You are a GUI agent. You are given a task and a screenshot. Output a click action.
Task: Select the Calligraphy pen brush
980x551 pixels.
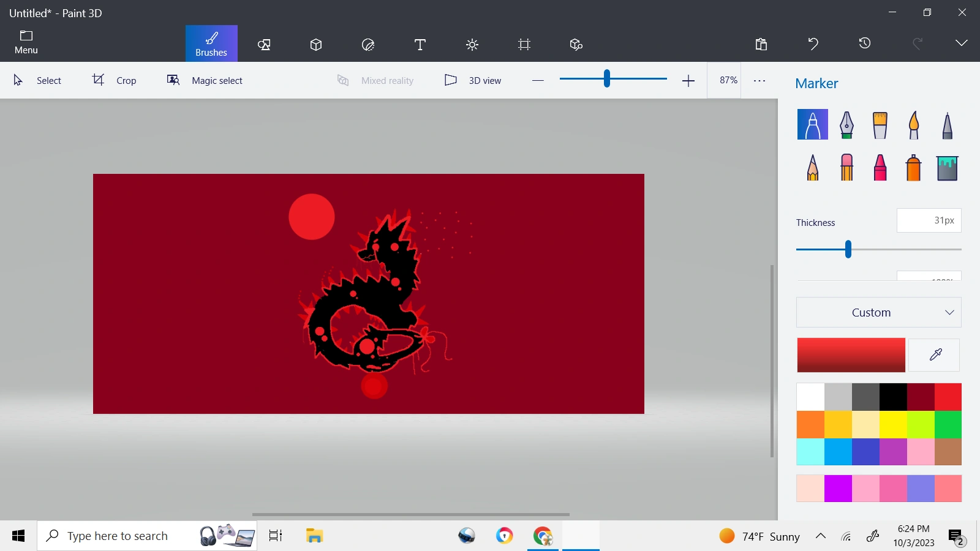846,124
